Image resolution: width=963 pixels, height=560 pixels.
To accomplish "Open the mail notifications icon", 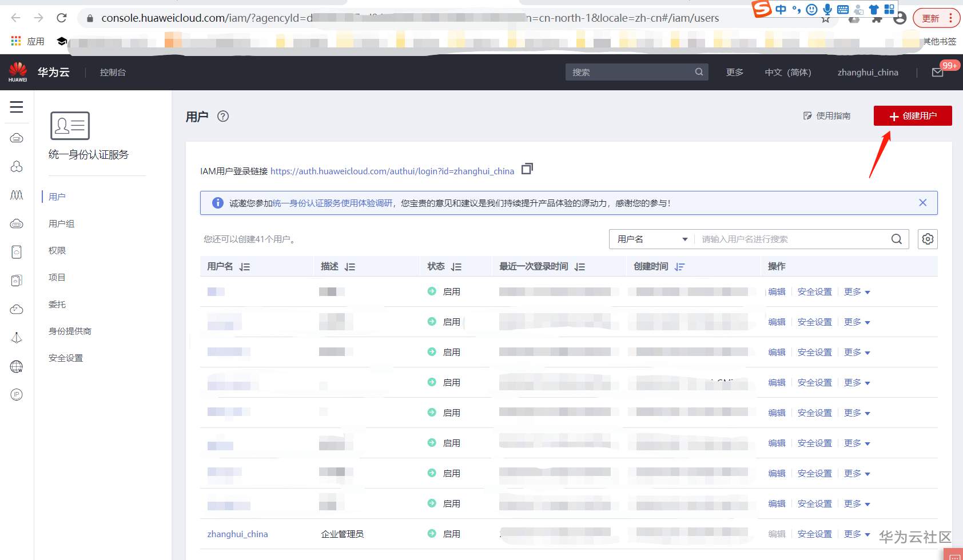I will [938, 73].
